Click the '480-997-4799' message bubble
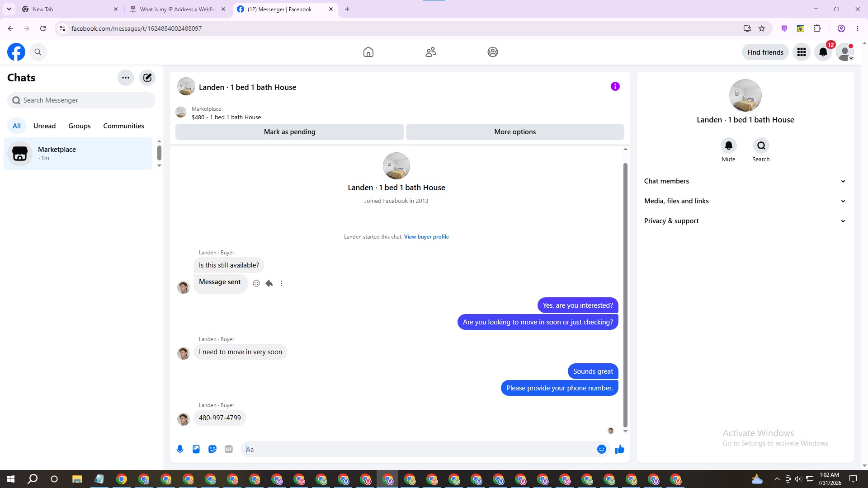This screenshot has height=488, width=868. point(220,418)
